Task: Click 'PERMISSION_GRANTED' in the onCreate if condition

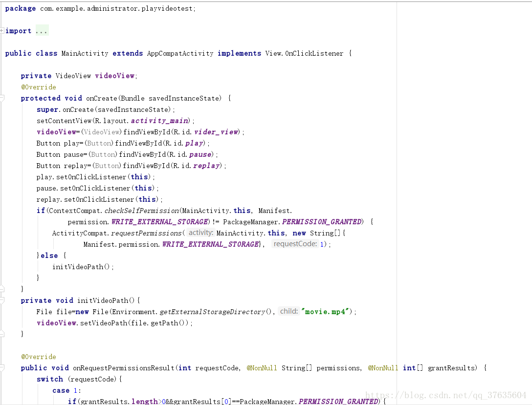Action: [x=322, y=222]
